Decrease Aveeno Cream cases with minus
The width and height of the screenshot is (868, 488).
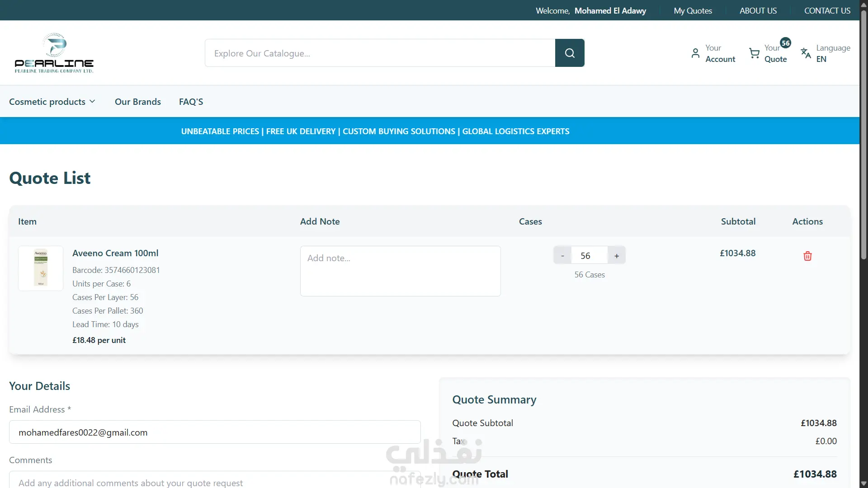click(x=562, y=256)
